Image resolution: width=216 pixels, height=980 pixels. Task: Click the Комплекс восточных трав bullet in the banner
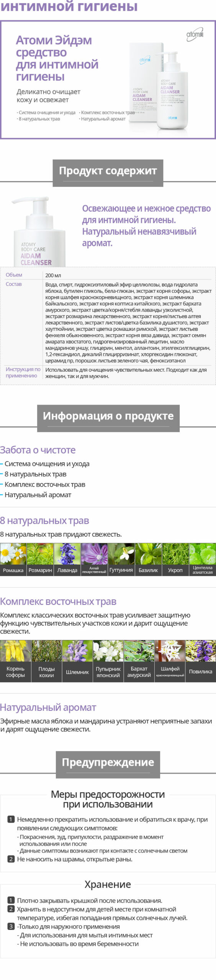click(107, 113)
